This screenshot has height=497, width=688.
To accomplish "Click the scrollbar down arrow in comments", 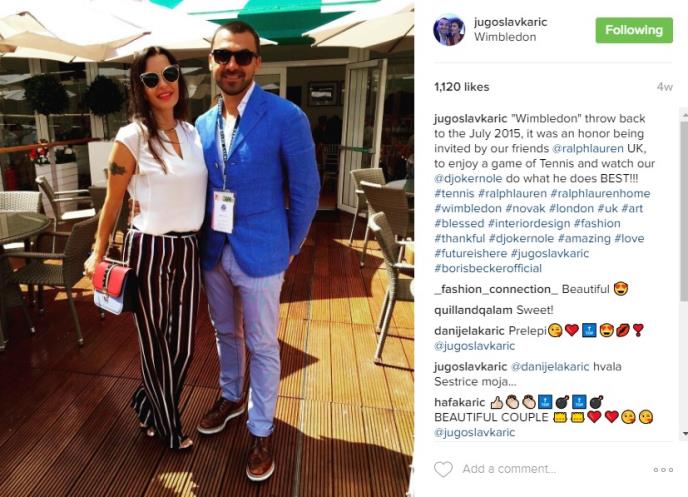I will tap(684, 433).
